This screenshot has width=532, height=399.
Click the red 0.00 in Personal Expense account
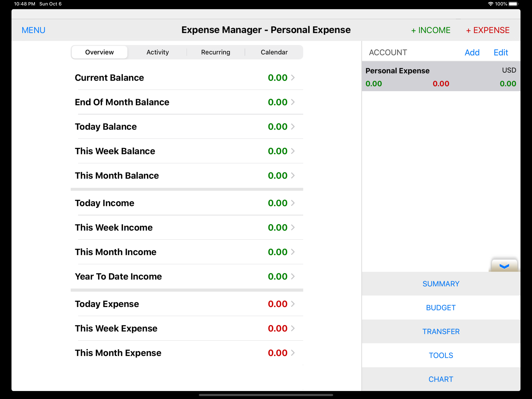(441, 84)
